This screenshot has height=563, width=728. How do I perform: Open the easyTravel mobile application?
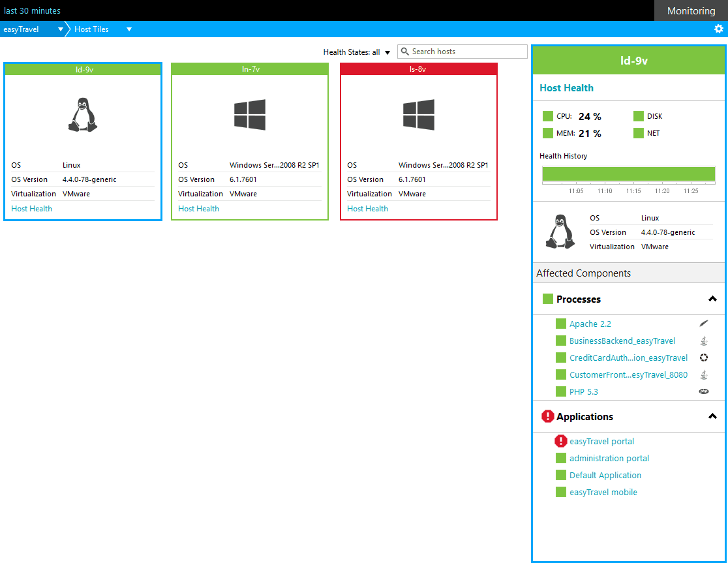coord(603,492)
